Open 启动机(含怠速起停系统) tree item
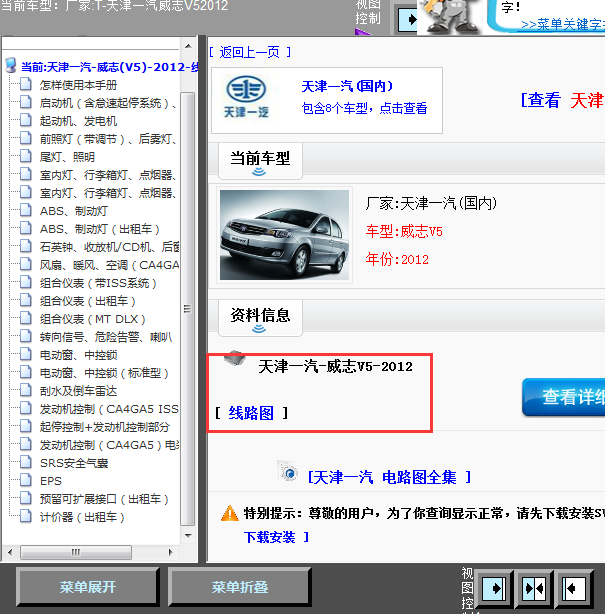Screen dimensions: 605x614 tap(108, 103)
